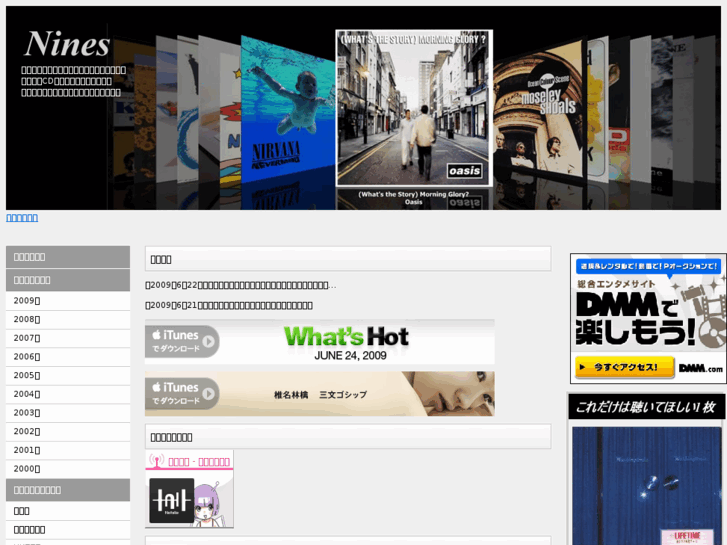This screenshot has width=727, height=545.
Task: Open the first entry under the lower sidebar header
Action: point(68,511)
